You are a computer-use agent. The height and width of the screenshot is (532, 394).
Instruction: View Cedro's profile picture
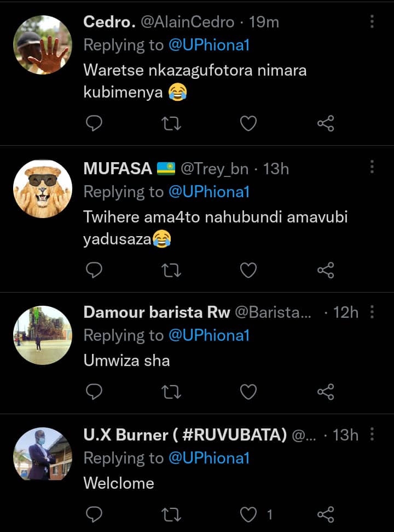43,44
